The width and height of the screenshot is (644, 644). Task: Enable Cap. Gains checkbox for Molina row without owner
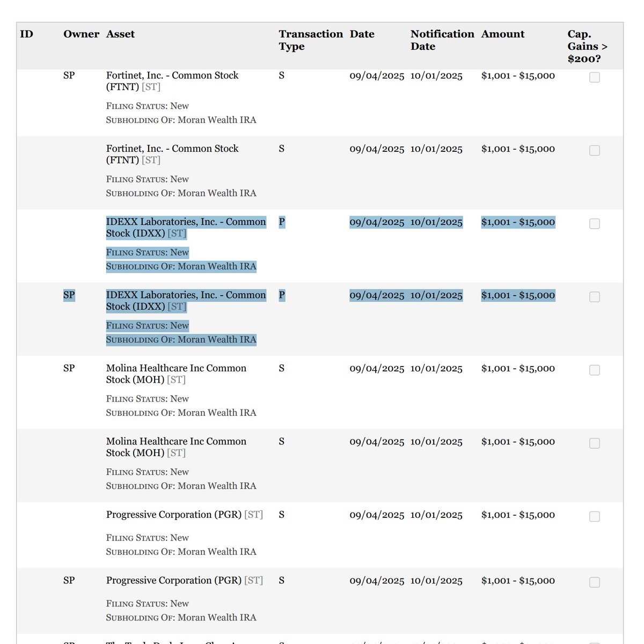coord(594,443)
